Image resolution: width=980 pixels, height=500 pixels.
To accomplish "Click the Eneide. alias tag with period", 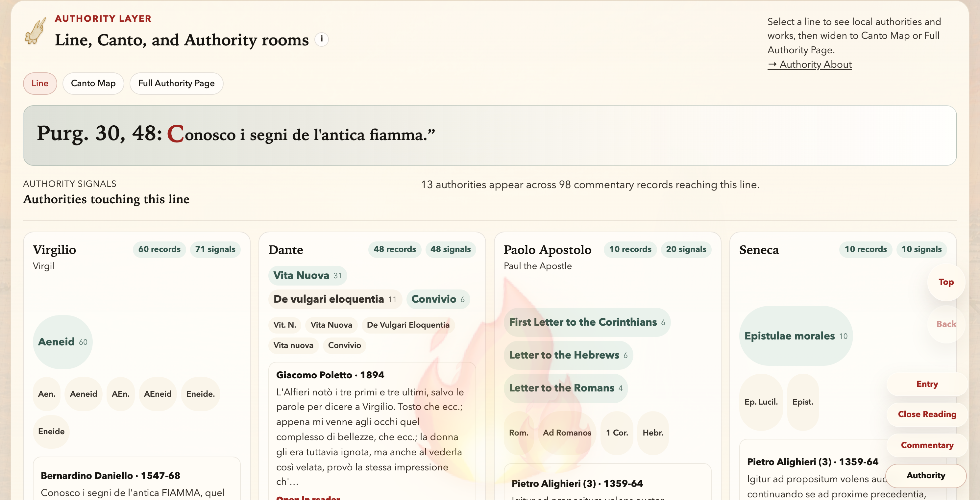I will coord(201,394).
